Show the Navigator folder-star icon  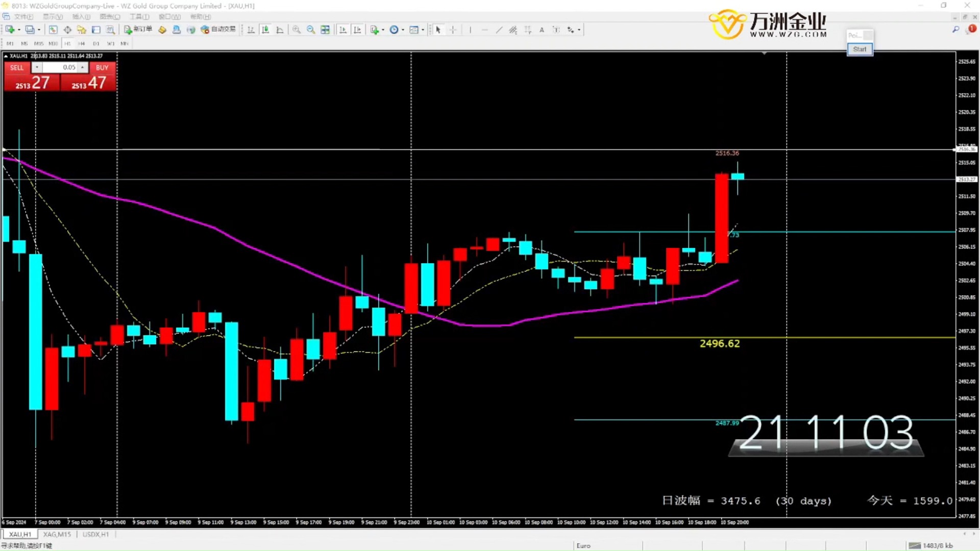click(82, 30)
